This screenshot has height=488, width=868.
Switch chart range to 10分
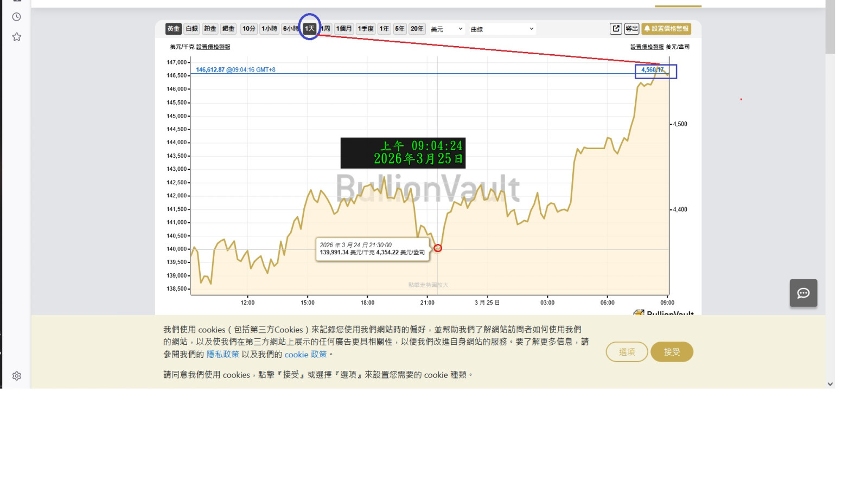click(249, 29)
